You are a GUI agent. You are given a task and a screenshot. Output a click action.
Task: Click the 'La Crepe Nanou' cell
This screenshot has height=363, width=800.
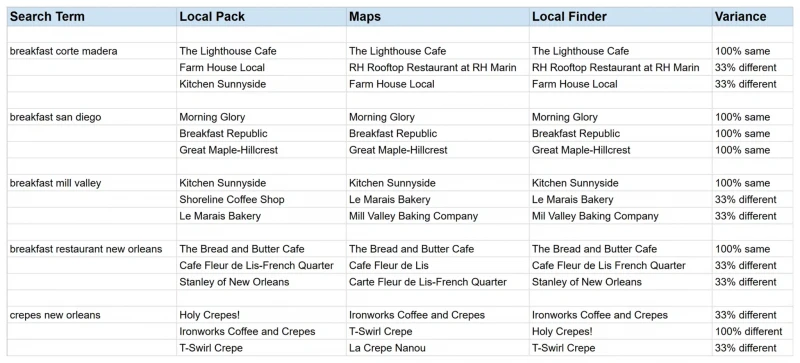[438, 348]
